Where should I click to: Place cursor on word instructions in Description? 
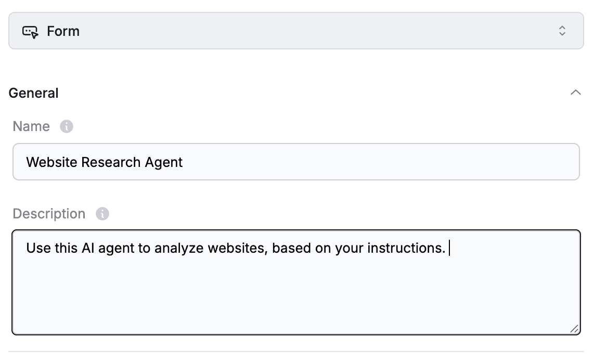point(406,248)
